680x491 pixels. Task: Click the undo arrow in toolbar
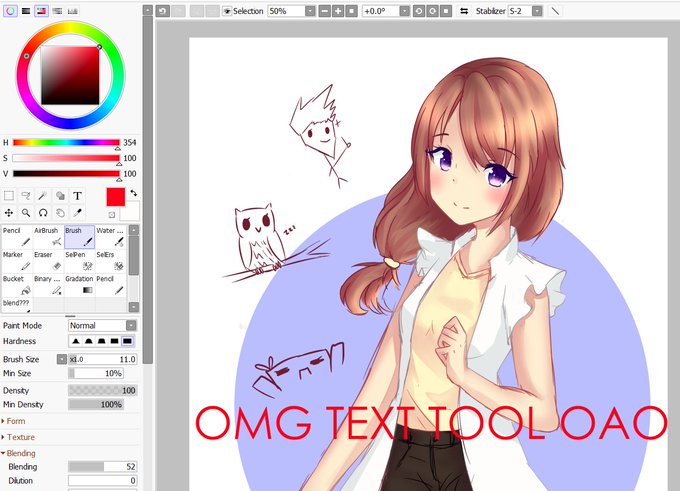163,11
